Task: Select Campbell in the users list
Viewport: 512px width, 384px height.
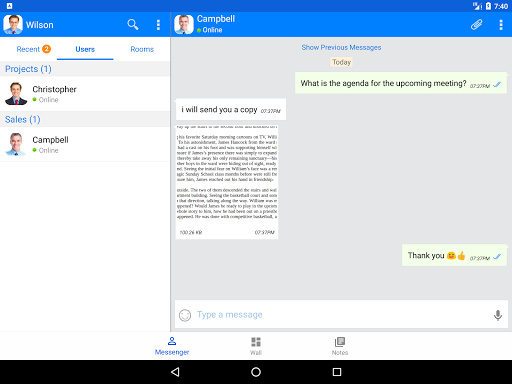Action: [85, 144]
